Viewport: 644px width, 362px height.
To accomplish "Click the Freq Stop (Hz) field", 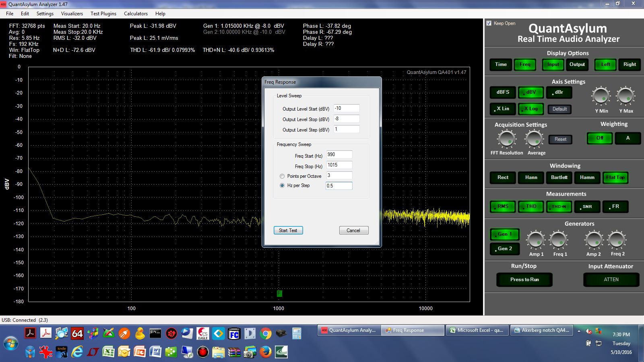I will click(339, 165).
